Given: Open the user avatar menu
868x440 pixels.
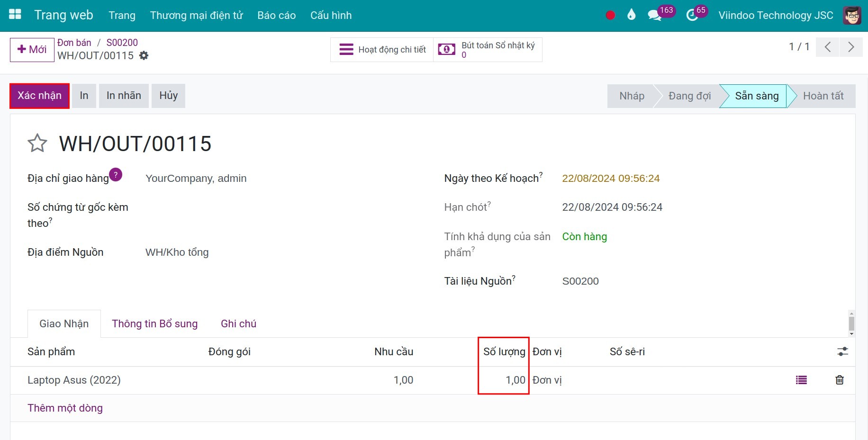Looking at the screenshot, I should coord(852,15).
